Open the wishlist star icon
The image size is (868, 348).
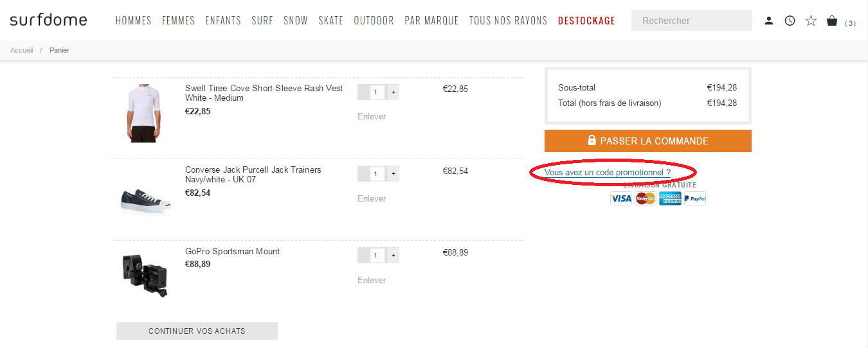pyautogui.click(x=811, y=21)
